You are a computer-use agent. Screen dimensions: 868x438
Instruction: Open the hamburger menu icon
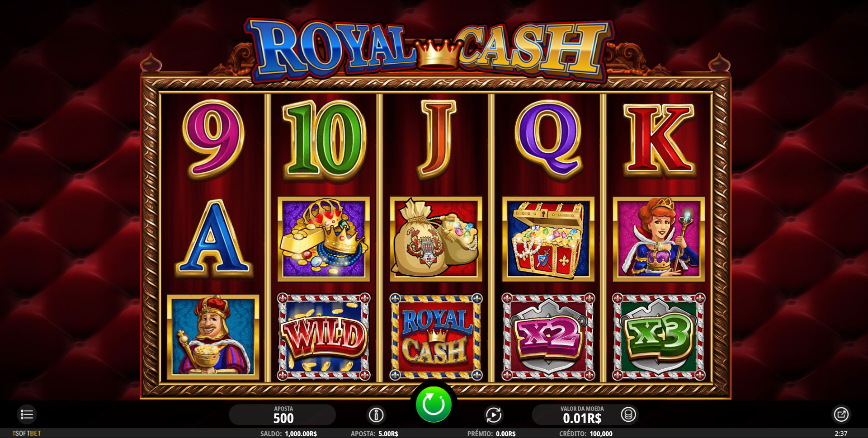click(x=27, y=414)
